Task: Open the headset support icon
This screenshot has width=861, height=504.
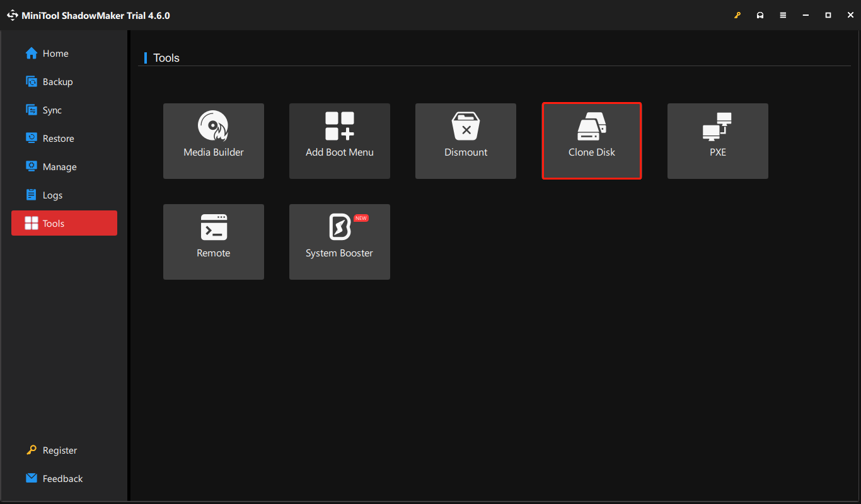Action: point(760,15)
